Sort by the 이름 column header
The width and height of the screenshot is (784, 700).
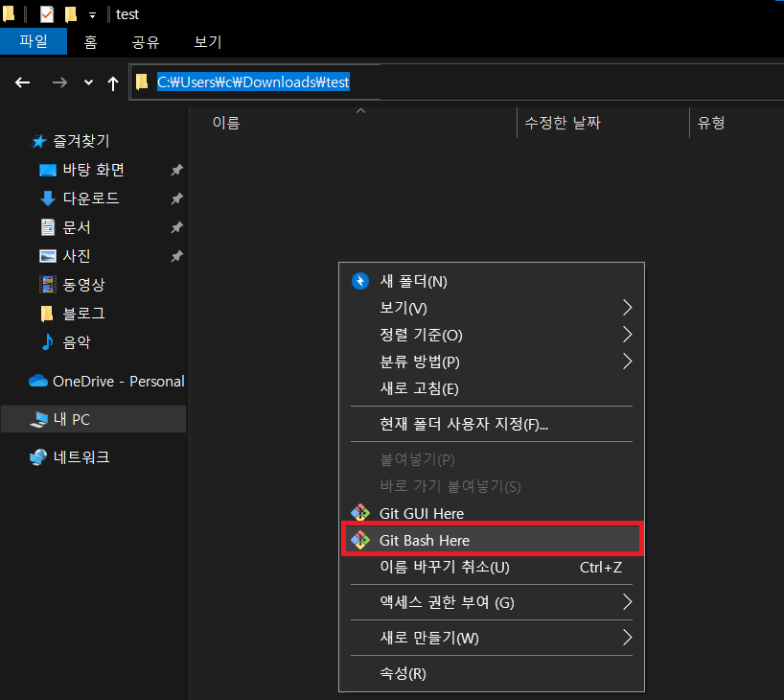[226, 123]
